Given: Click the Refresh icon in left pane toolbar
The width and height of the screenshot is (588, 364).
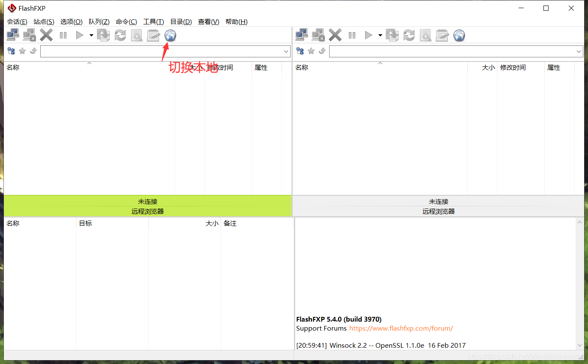Looking at the screenshot, I should pyautogui.click(x=120, y=35).
